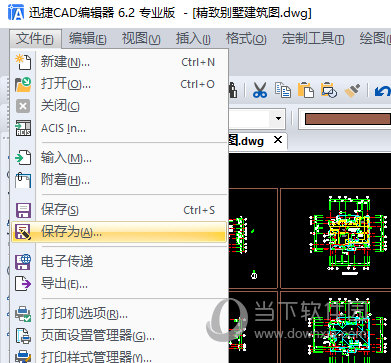Click the printer options icon
The image size is (391, 363).
tap(23, 314)
